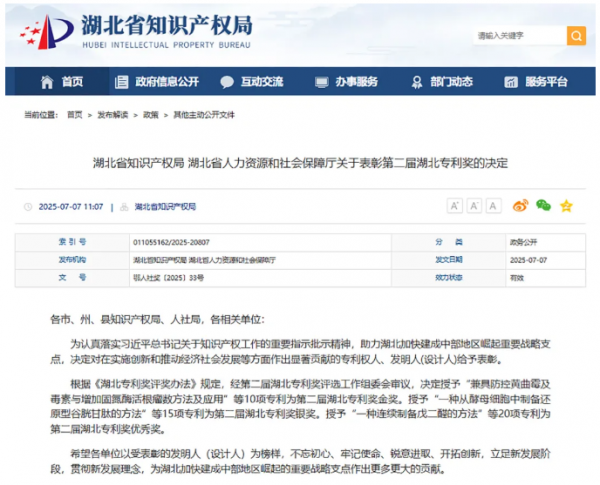
Task: Click 发布解读 breadcrumb link
Action: [x=112, y=115]
